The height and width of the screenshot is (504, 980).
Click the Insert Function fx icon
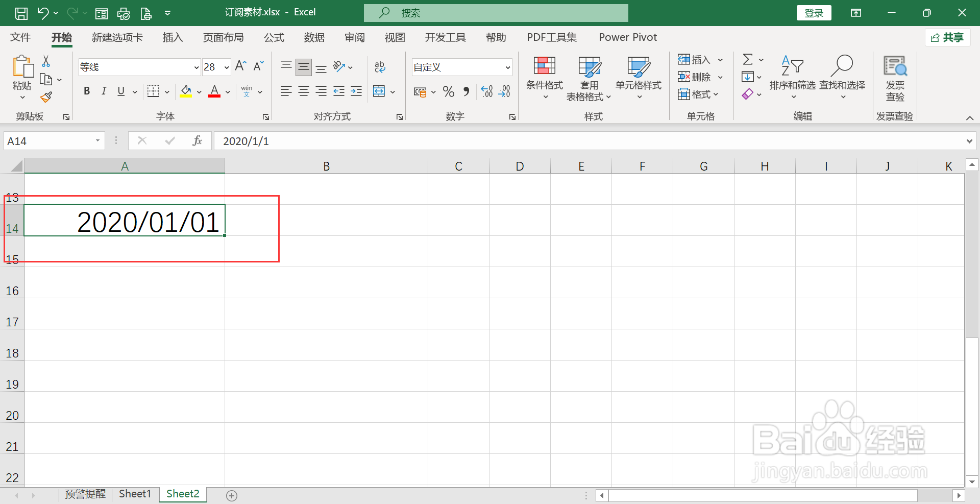[198, 141]
